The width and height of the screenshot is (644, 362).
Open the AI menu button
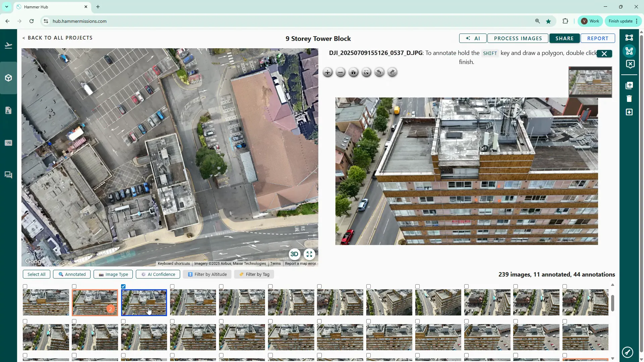[x=473, y=38]
